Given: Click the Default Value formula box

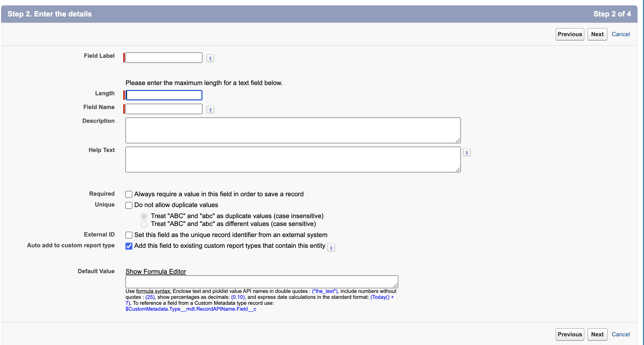Looking at the screenshot, I should click(x=262, y=282).
